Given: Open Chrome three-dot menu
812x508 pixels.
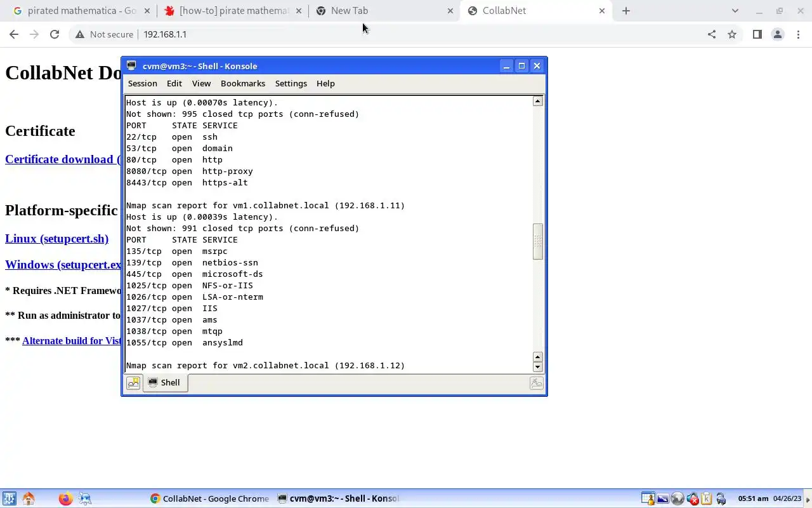Looking at the screenshot, I should [799, 34].
